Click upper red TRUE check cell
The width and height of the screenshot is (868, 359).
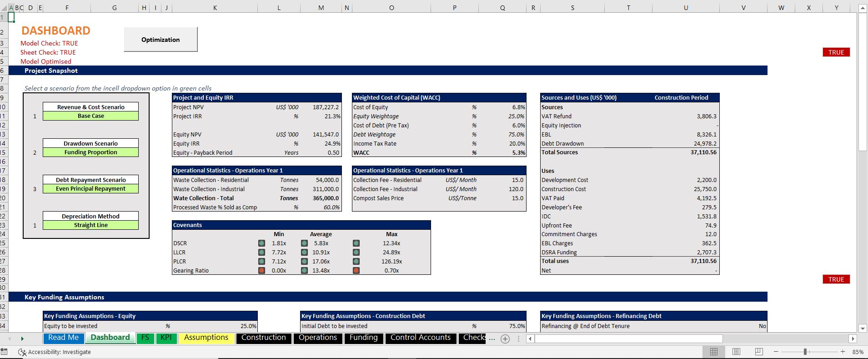coord(836,52)
